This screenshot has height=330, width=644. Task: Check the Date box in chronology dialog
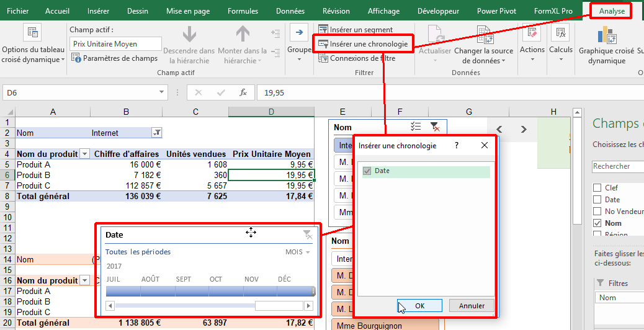[367, 171]
